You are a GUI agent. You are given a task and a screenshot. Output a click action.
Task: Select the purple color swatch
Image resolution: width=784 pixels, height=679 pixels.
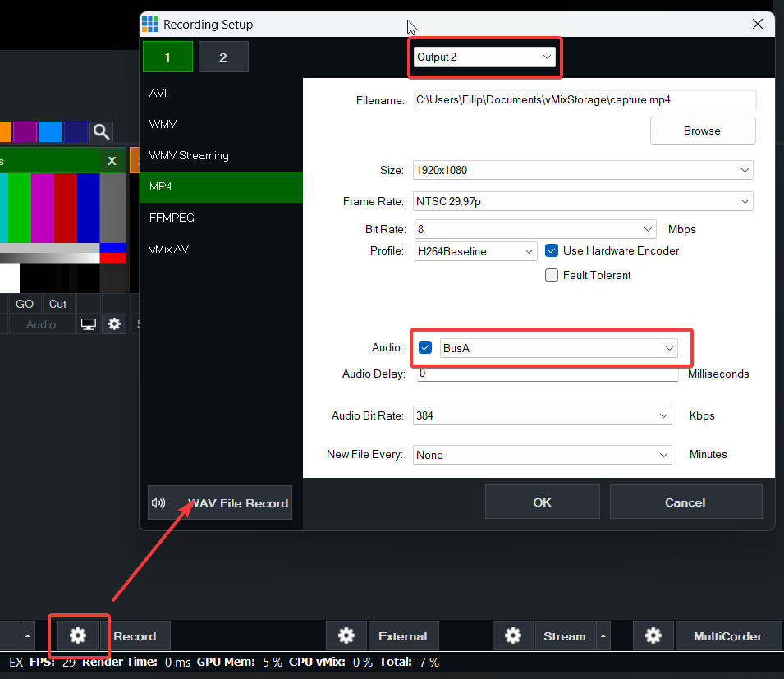[x=25, y=132]
